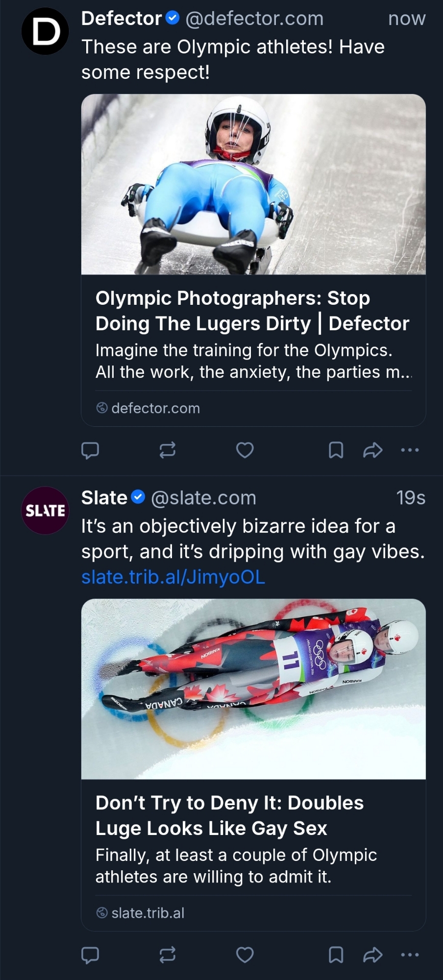Open the @defector.com handle
The image size is (443, 980).
point(254,19)
